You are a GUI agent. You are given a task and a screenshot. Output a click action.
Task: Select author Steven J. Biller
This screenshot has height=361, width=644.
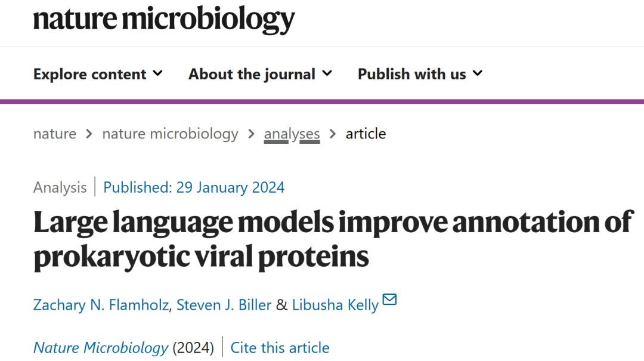tap(224, 304)
